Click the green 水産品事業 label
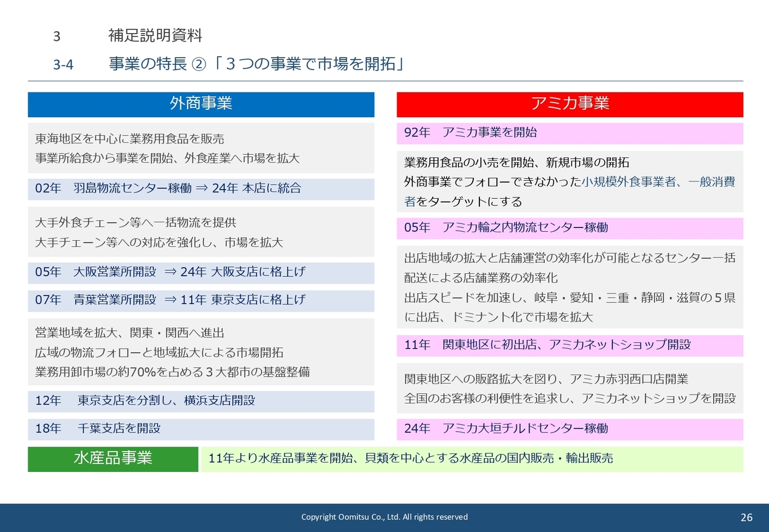769x532 pixels. pyautogui.click(x=113, y=459)
